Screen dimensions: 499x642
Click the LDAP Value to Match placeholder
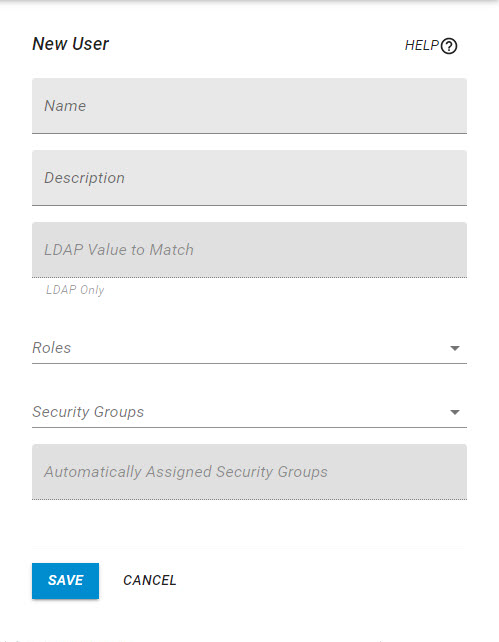(119, 250)
